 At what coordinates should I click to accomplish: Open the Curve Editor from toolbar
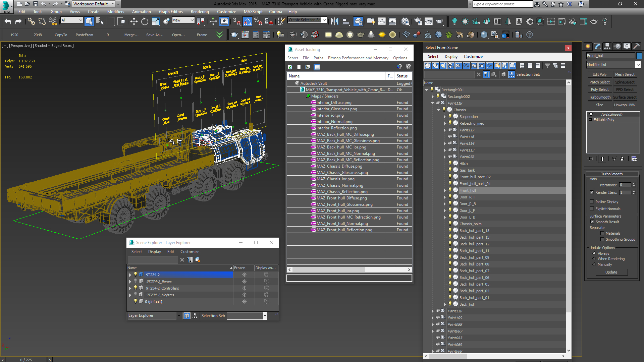click(382, 21)
